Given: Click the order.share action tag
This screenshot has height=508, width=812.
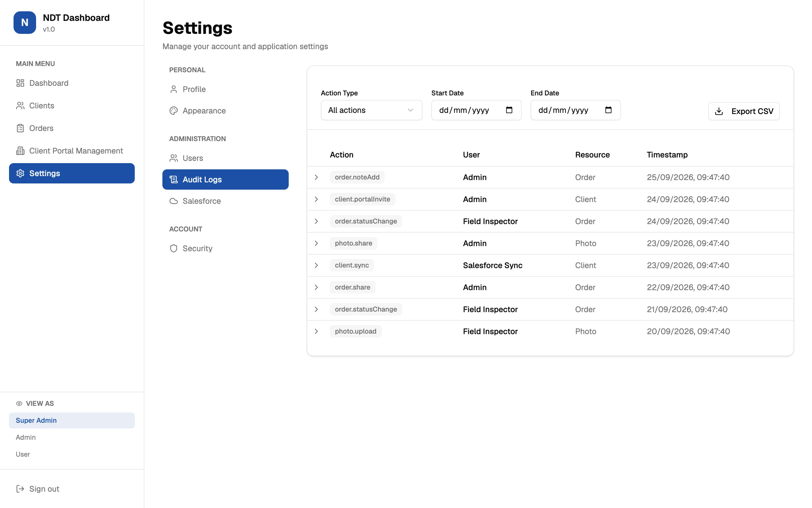Looking at the screenshot, I should [352, 287].
